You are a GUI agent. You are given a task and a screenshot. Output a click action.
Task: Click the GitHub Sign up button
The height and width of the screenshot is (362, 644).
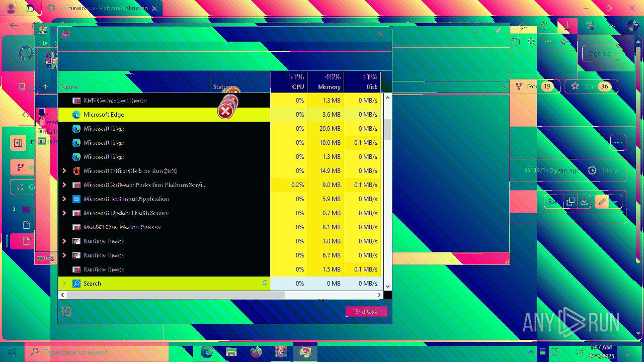coord(600,53)
